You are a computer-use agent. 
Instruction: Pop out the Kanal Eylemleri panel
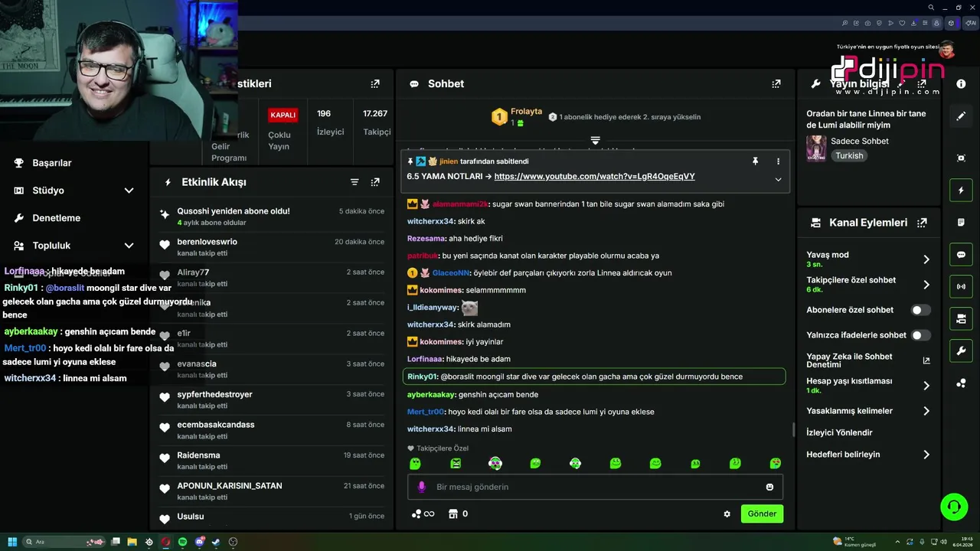922,223
